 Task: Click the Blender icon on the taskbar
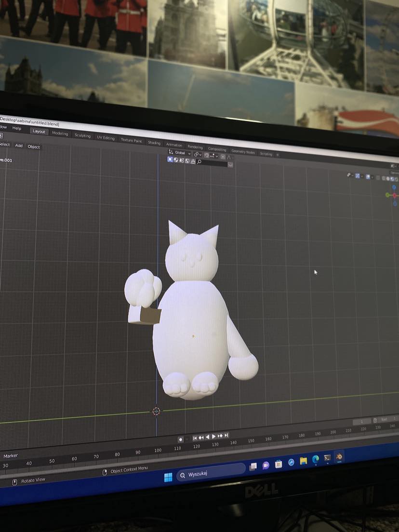[339, 457]
